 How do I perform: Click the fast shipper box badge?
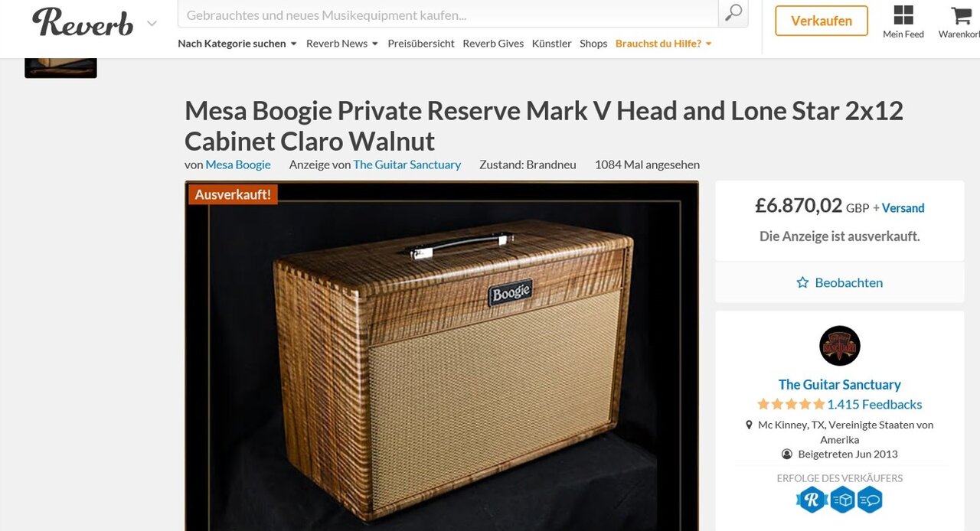pyautogui.click(x=842, y=500)
